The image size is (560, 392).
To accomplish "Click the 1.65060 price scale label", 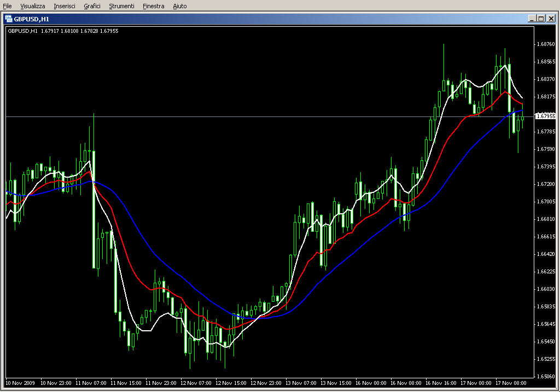I will (546, 377).
